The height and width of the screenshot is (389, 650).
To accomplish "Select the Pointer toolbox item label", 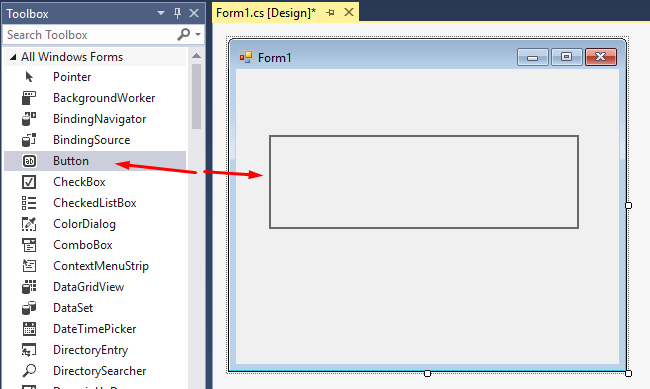I will click(72, 77).
